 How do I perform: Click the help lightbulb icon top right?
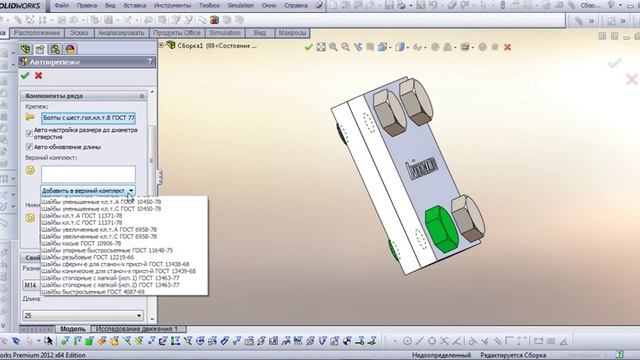pos(611,5)
